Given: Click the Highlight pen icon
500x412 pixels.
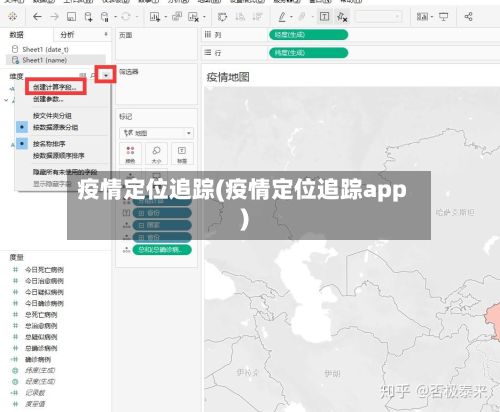Looking at the screenshot, I should pyautogui.click(x=282, y=17).
